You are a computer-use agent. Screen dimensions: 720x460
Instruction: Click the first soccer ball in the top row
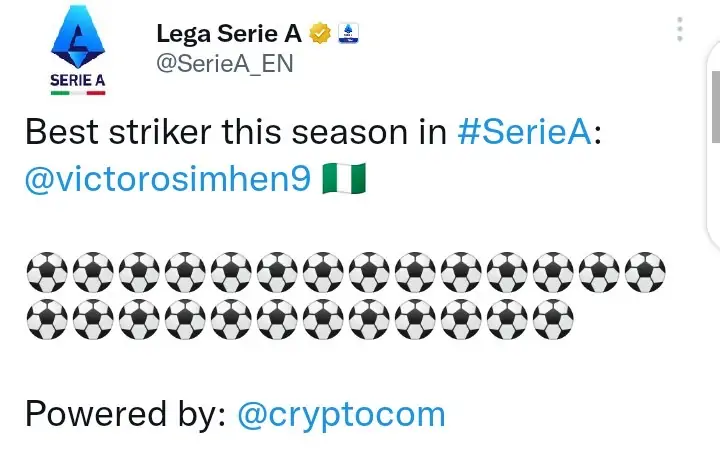(47, 271)
